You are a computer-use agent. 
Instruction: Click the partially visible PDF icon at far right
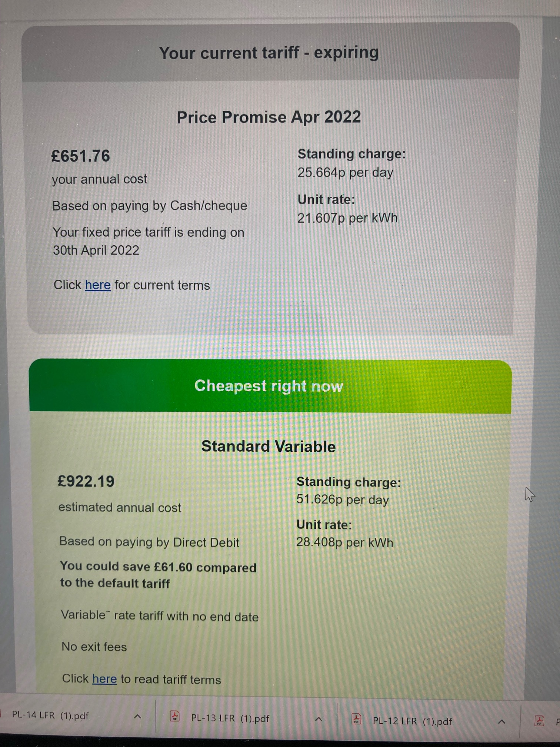tap(539, 721)
